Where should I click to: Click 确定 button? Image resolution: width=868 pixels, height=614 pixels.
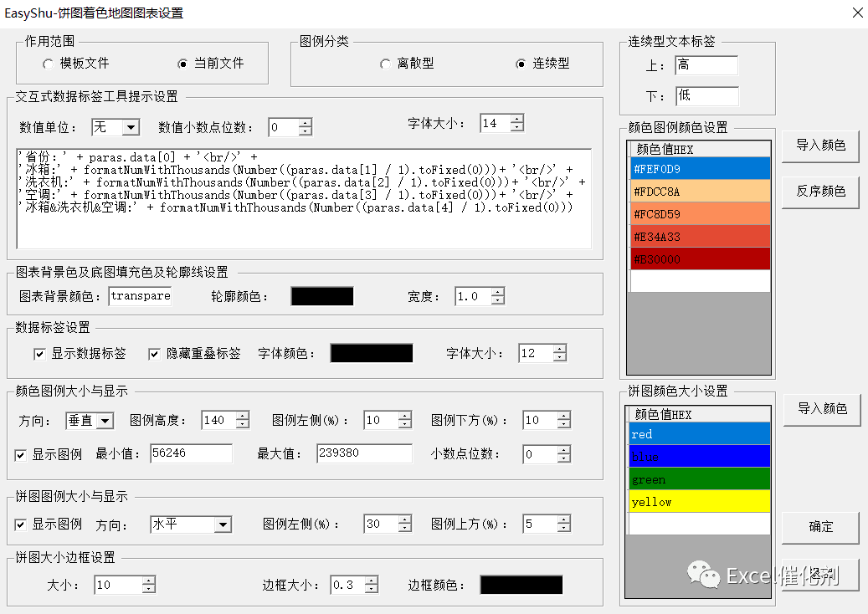(820, 527)
